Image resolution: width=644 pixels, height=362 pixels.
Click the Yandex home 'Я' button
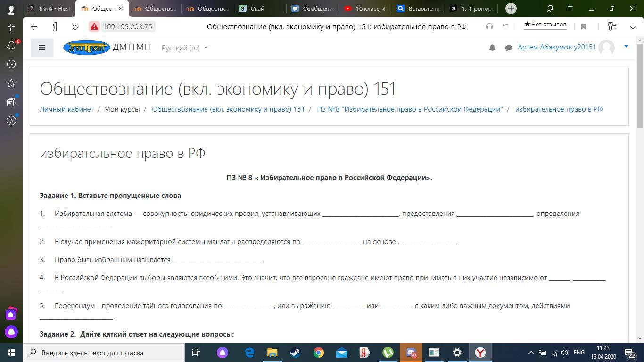pyautogui.click(x=55, y=26)
